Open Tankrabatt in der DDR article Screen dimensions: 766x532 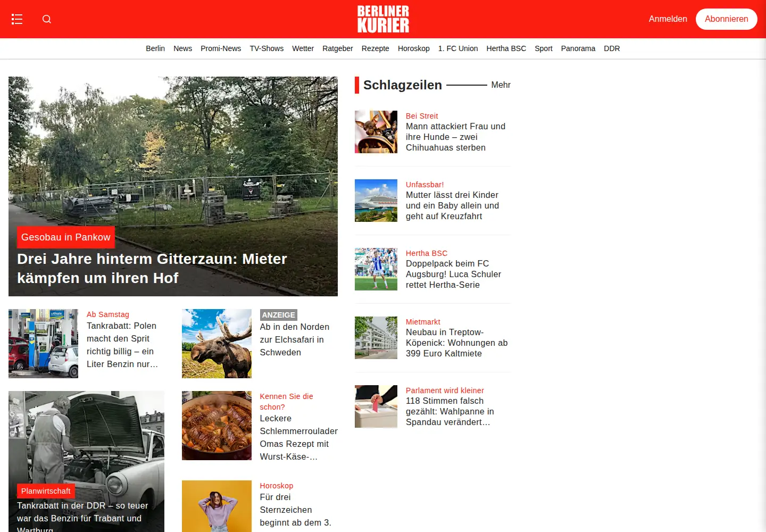tap(82, 517)
